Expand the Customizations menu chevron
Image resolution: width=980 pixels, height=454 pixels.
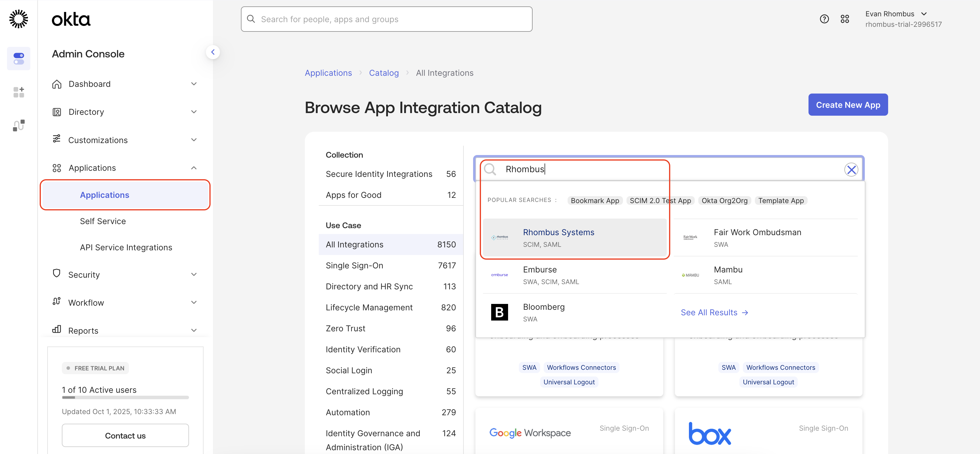tap(194, 140)
